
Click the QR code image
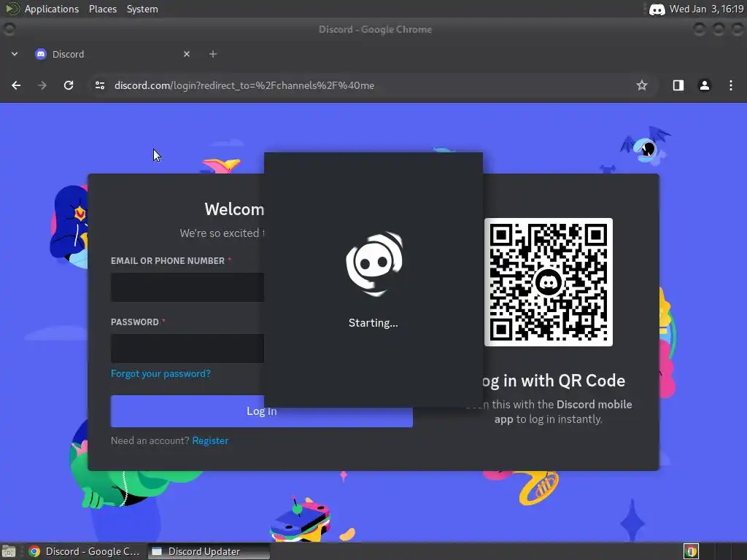pyautogui.click(x=549, y=282)
